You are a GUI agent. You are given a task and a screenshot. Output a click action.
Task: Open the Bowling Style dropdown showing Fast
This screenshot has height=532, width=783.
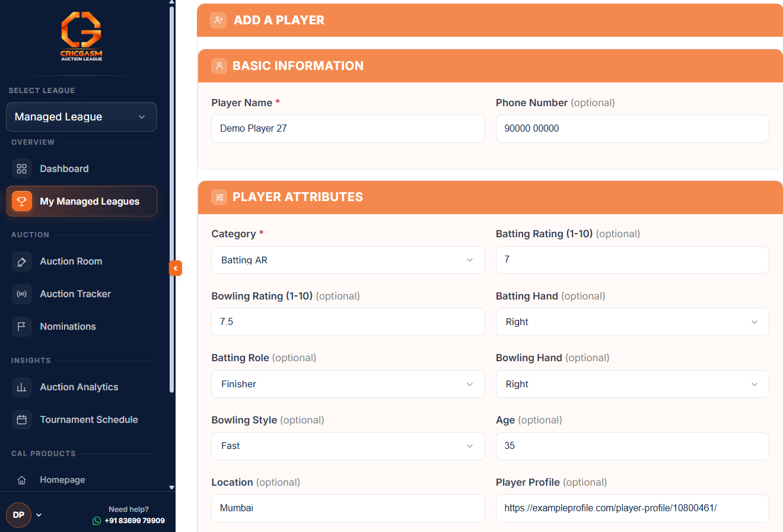[x=348, y=446]
